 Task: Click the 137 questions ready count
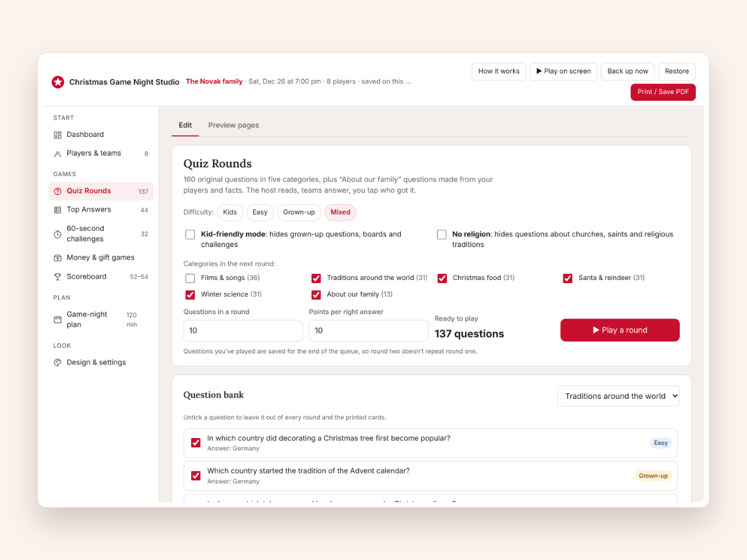coord(469,334)
